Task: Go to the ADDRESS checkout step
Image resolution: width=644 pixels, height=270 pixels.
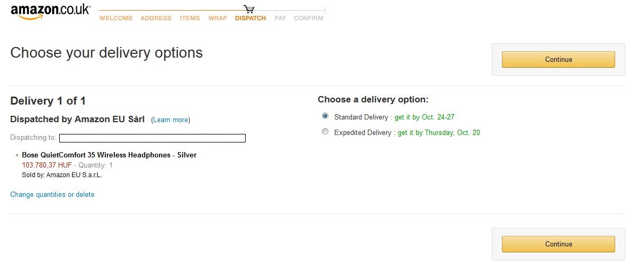Action: pyautogui.click(x=156, y=18)
